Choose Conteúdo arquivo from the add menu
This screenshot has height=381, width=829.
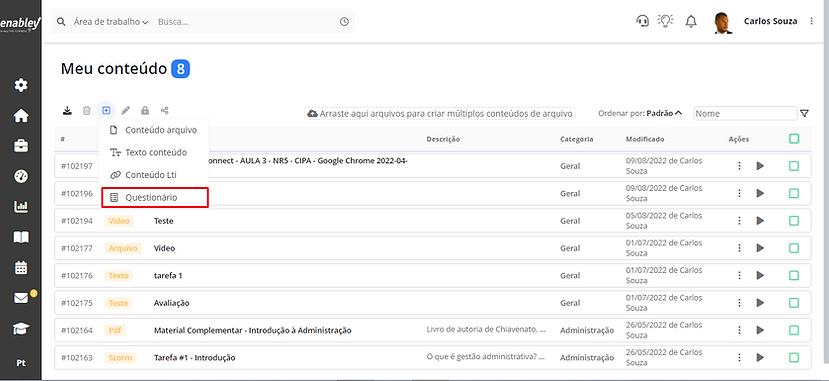(154, 130)
